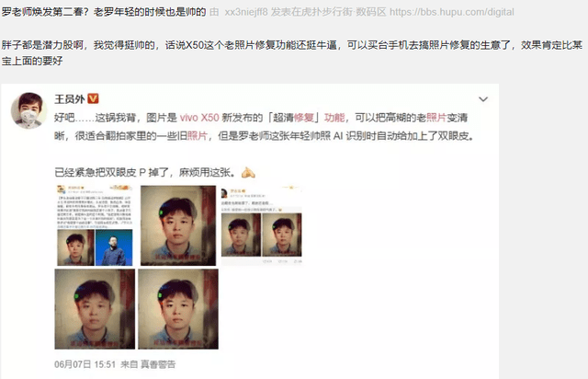Click the orange V verified badge
Screen dimensions: 588x379
click(93, 98)
